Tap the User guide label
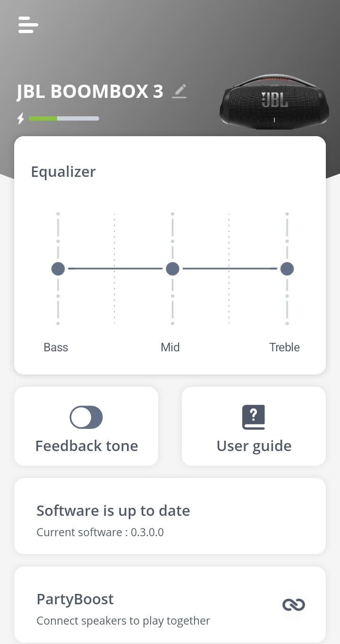Image resolution: width=340 pixels, height=644 pixels. point(254,446)
